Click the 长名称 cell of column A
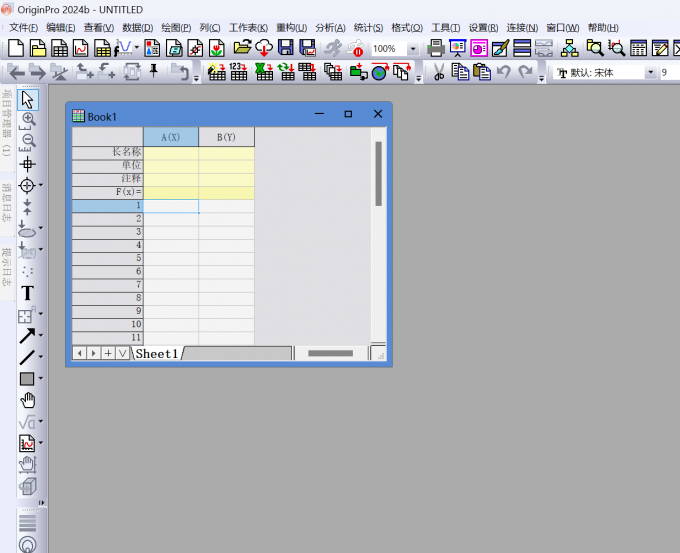Viewport: 680px width, 553px height. pyautogui.click(x=171, y=152)
